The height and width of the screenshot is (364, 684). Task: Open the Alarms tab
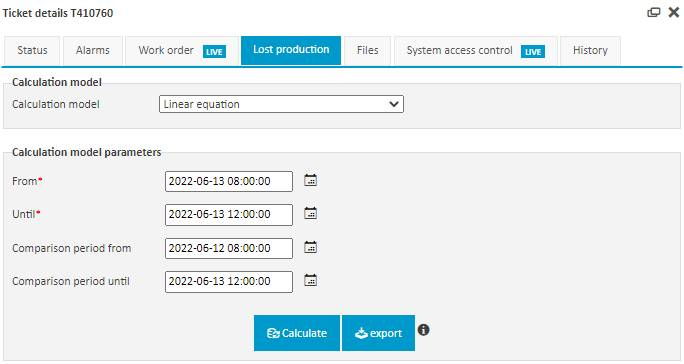[x=92, y=51]
